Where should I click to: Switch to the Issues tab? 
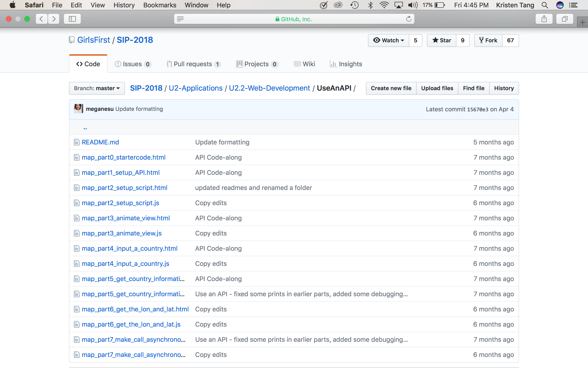point(133,64)
